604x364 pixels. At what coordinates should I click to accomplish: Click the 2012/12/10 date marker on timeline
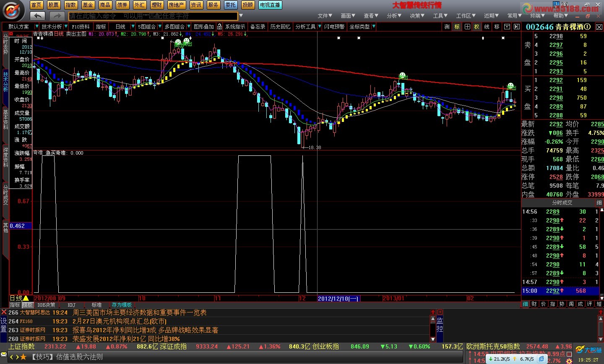338,298
